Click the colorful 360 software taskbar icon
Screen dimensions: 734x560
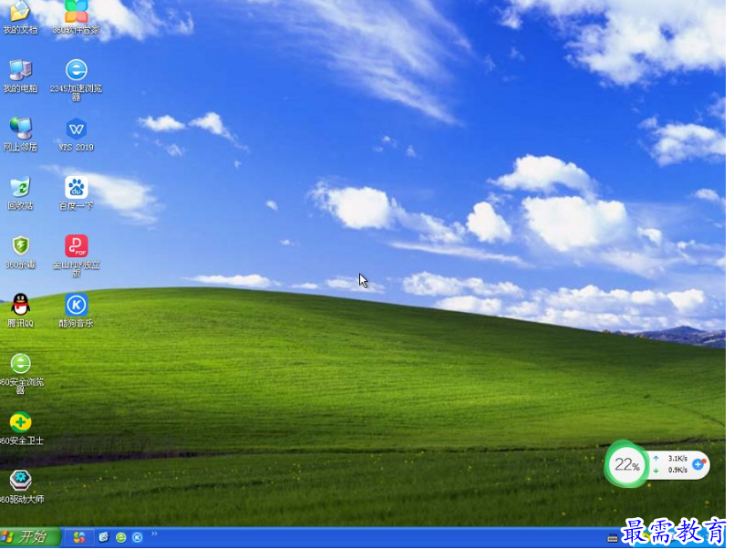(79, 537)
